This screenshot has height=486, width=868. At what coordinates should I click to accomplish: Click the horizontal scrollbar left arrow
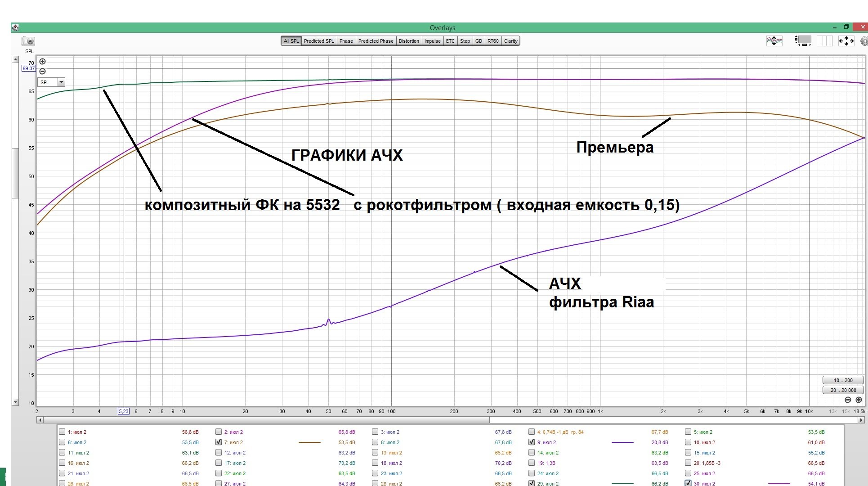tap(40, 420)
